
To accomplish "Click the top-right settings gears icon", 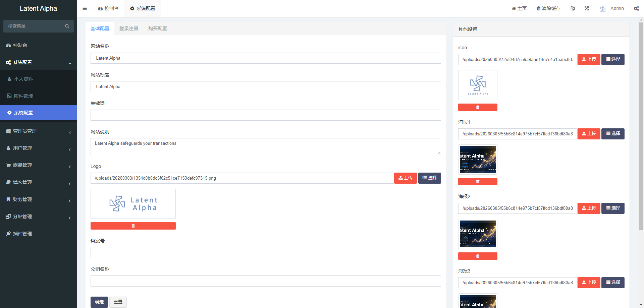I will point(636,8).
